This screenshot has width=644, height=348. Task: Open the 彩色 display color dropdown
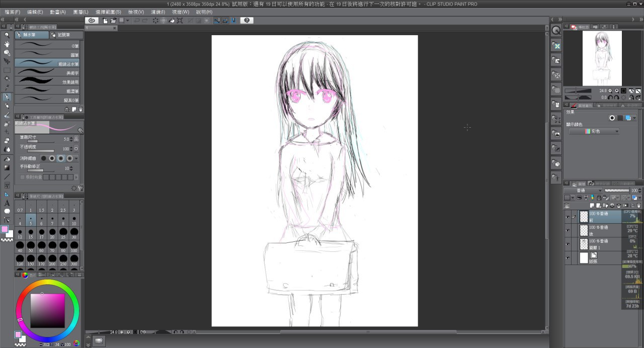[594, 132]
